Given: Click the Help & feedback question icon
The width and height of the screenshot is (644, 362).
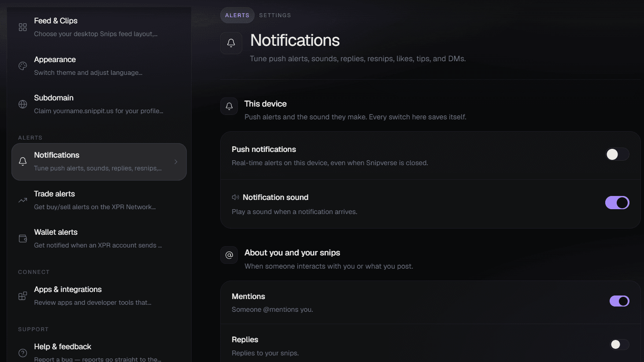Looking at the screenshot, I should click(x=23, y=353).
